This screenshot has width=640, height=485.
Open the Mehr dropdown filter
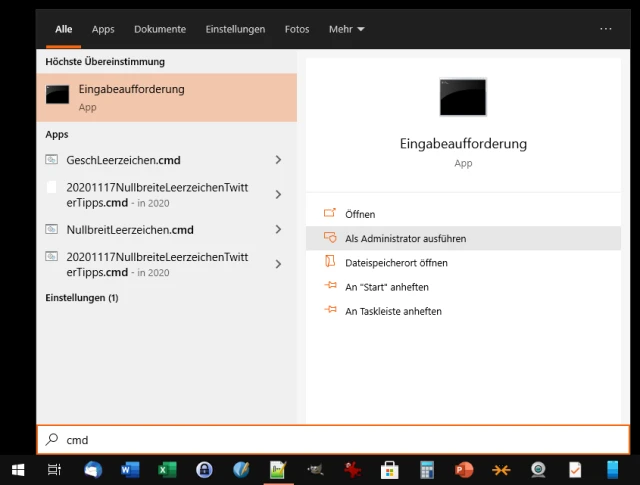(x=347, y=30)
